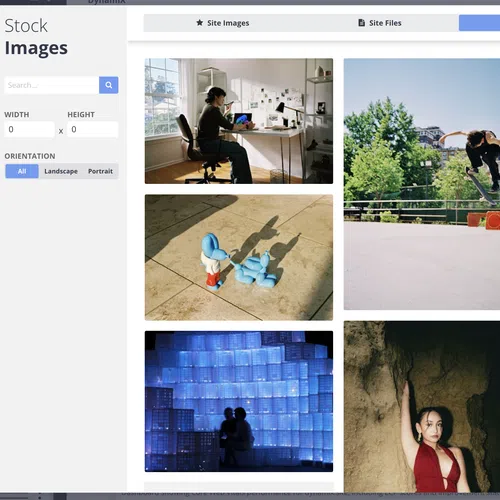Pick the woman in red dress photo

click(x=422, y=407)
